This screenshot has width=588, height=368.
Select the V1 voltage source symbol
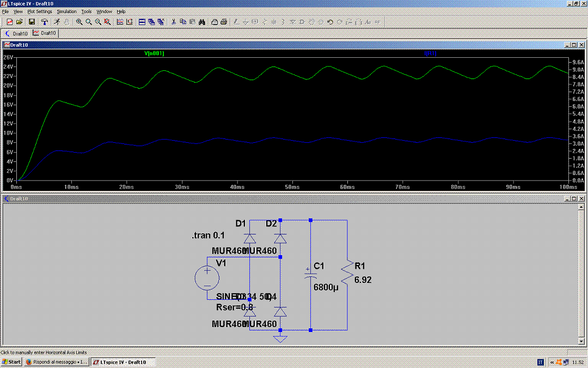[207, 277]
